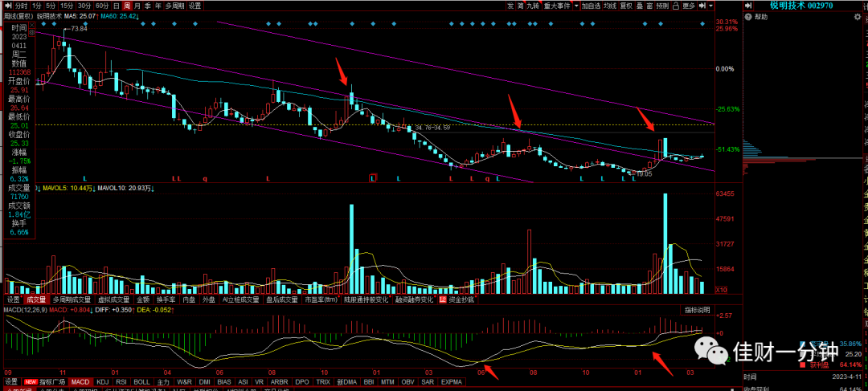Select the 市盈率(ttm) tab
The width and height of the screenshot is (868, 391).
321,299
